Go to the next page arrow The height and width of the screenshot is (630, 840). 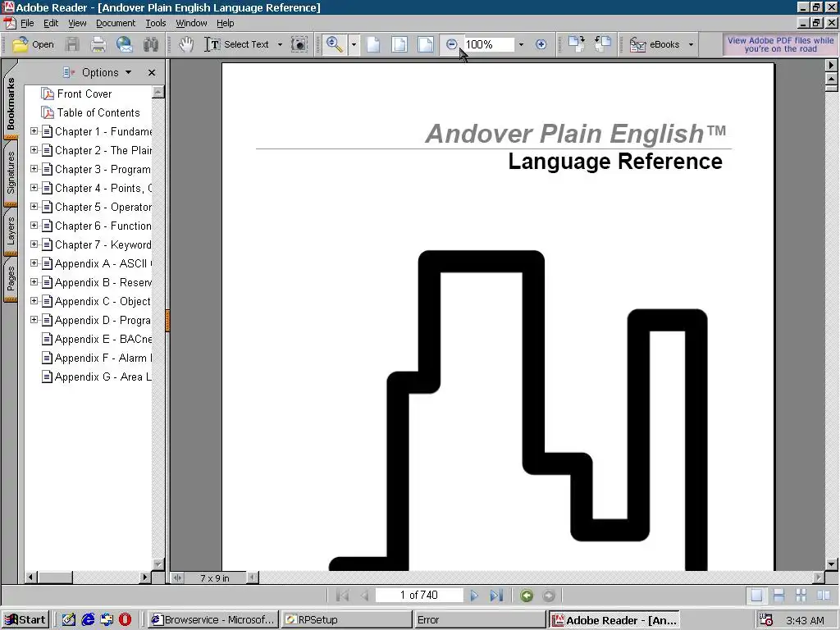click(x=473, y=596)
